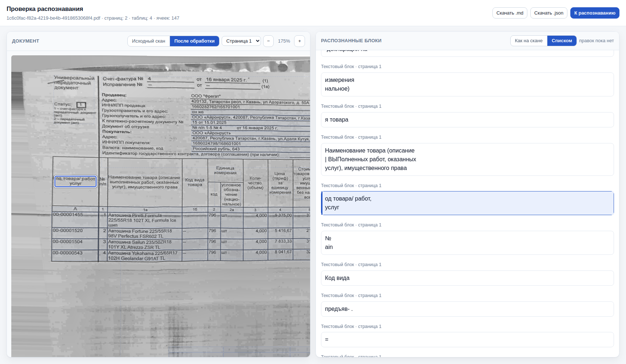
Task: Click the правок пока нет status text
Action: 596,40
